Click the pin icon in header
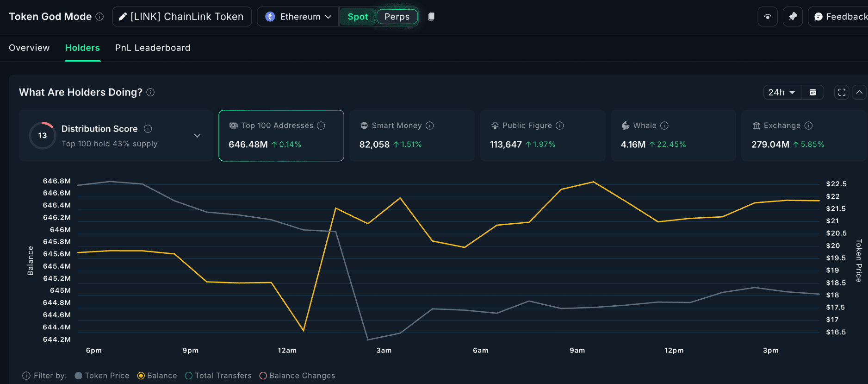868x384 pixels. [x=793, y=17]
